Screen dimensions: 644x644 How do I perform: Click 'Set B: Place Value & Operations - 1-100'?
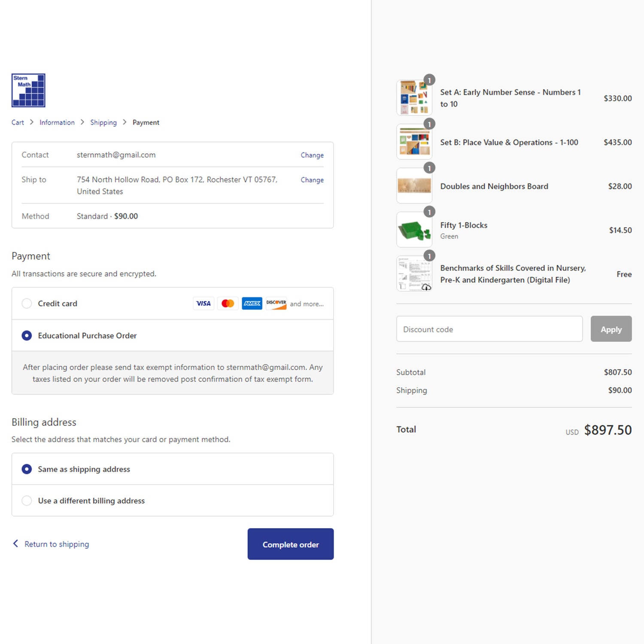tap(509, 142)
